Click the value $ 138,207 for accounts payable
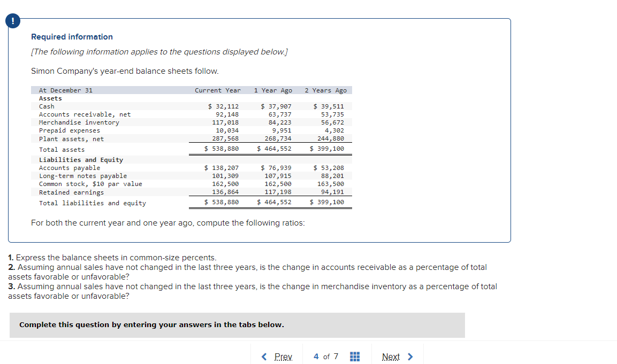 click(x=222, y=168)
